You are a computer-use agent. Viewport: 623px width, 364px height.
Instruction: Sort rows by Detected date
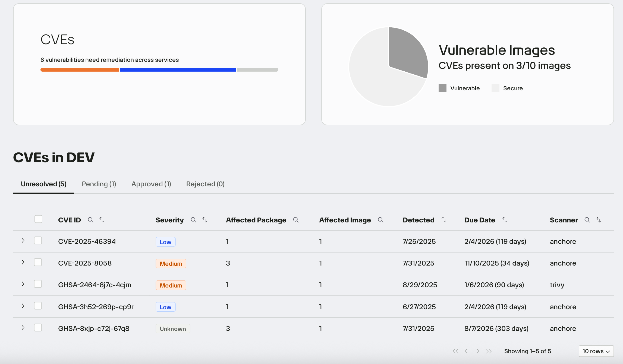(444, 220)
